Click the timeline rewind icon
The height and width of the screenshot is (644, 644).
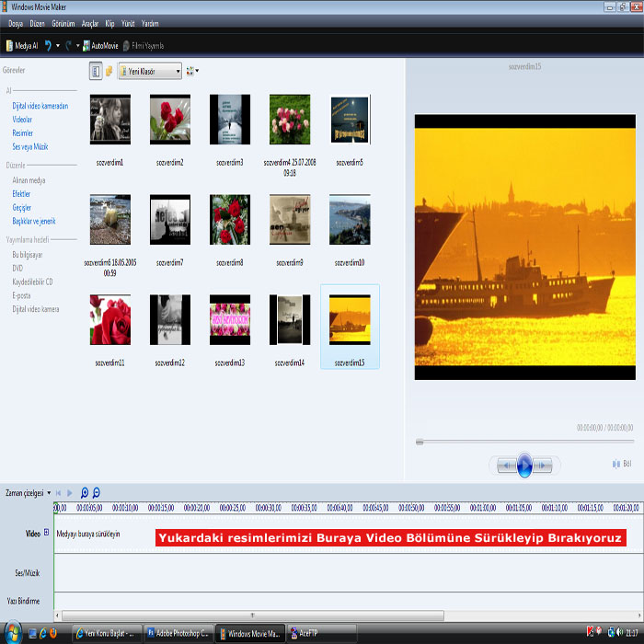(58, 493)
